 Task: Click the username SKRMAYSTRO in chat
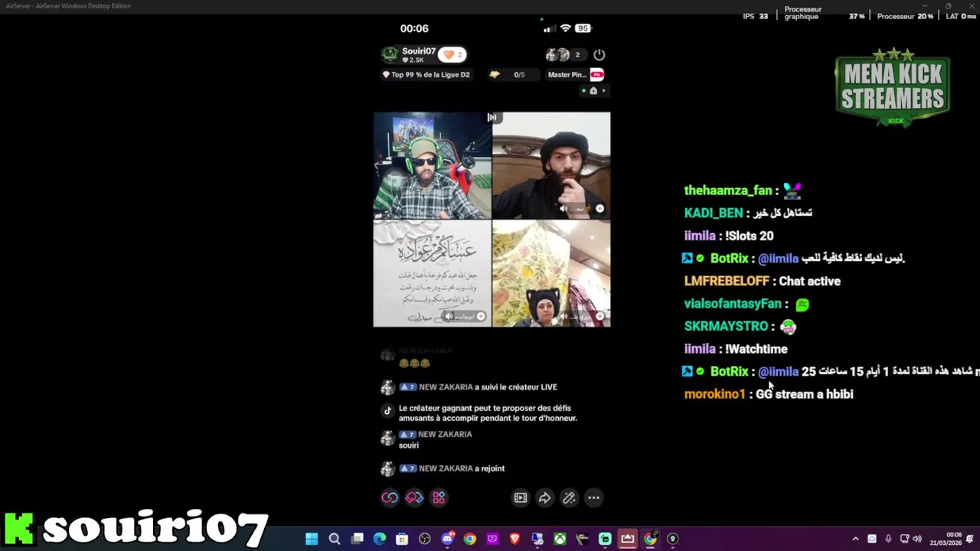pyautogui.click(x=726, y=326)
